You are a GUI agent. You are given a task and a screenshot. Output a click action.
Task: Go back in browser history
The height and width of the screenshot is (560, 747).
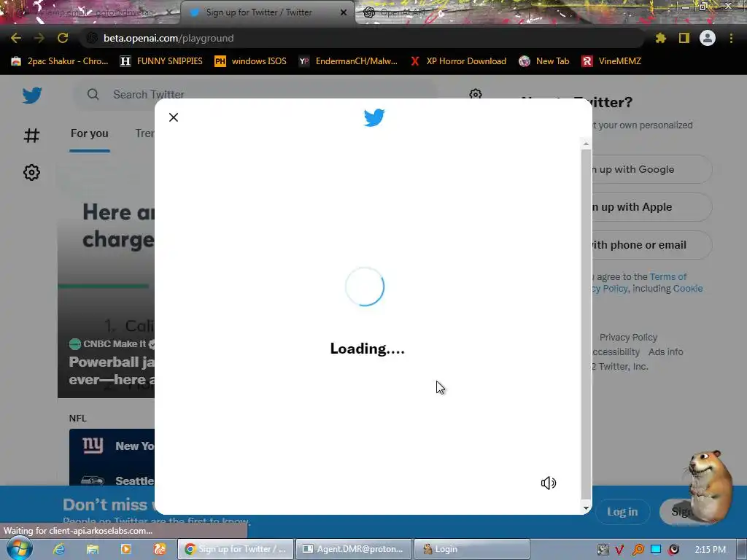(x=16, y=38)
